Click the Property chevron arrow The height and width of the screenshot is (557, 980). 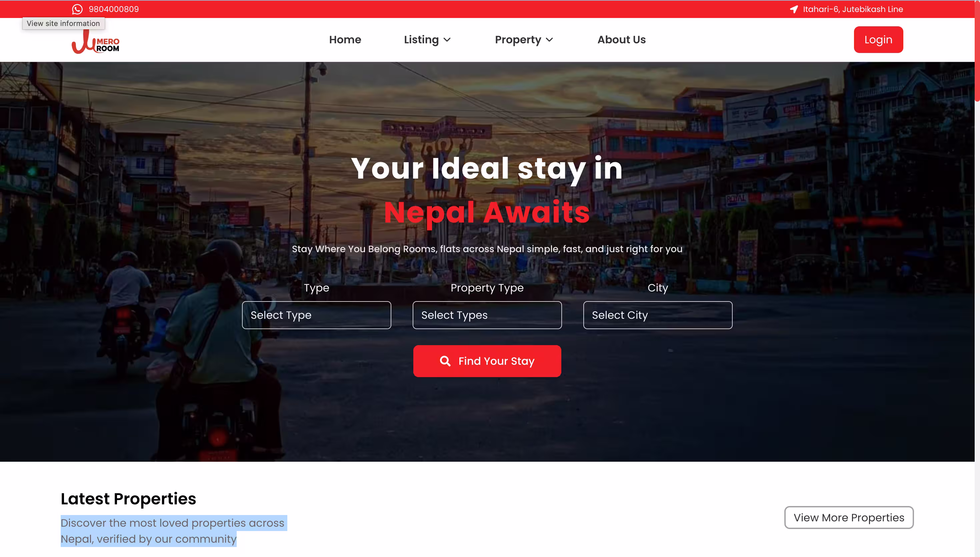point(550,40)
